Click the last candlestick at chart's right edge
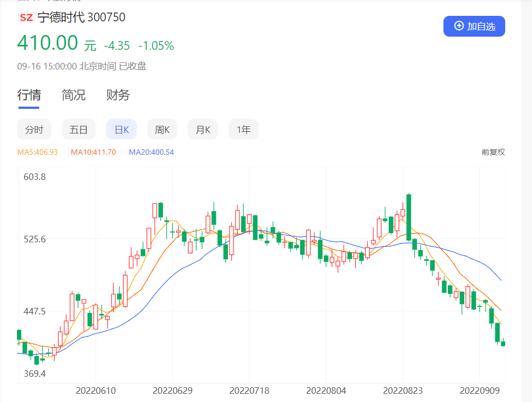This screenshot has width=532, height=402. click(503, 343)
